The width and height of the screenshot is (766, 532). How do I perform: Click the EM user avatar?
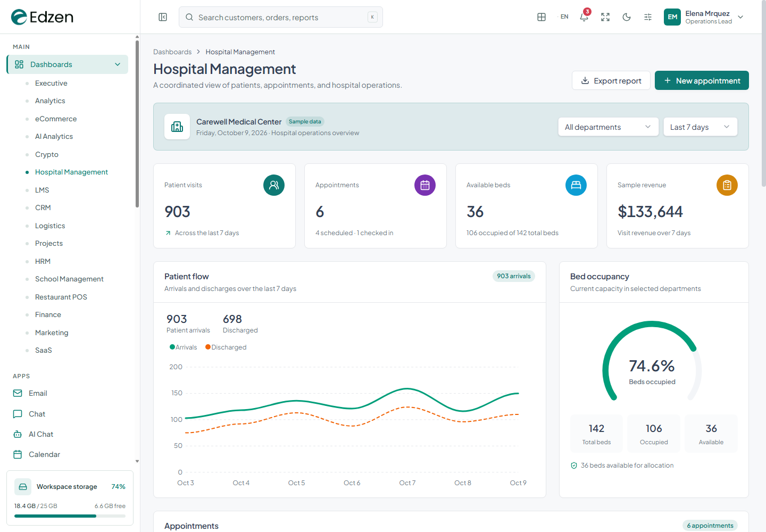(672, 17)
